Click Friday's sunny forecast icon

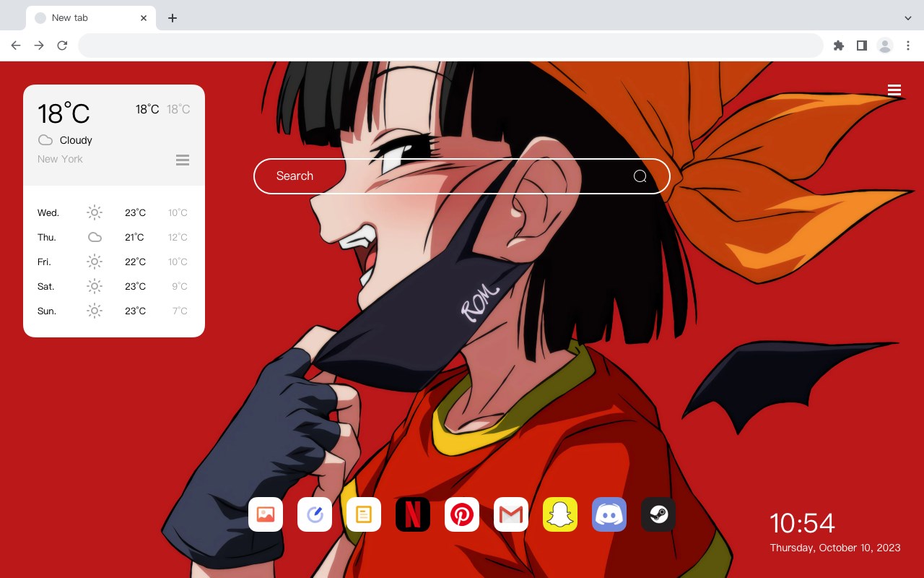95,262
